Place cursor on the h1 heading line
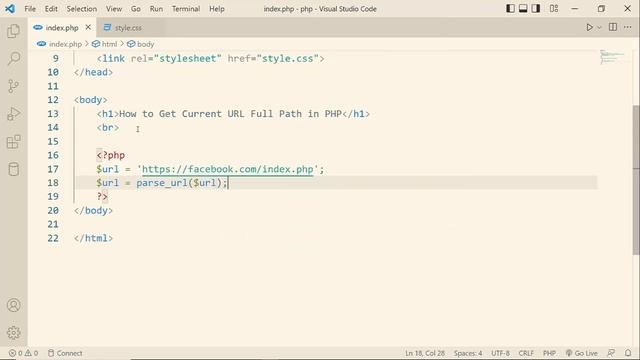The width and height of the screenshot is (640, 360). [x=233, y=114]
